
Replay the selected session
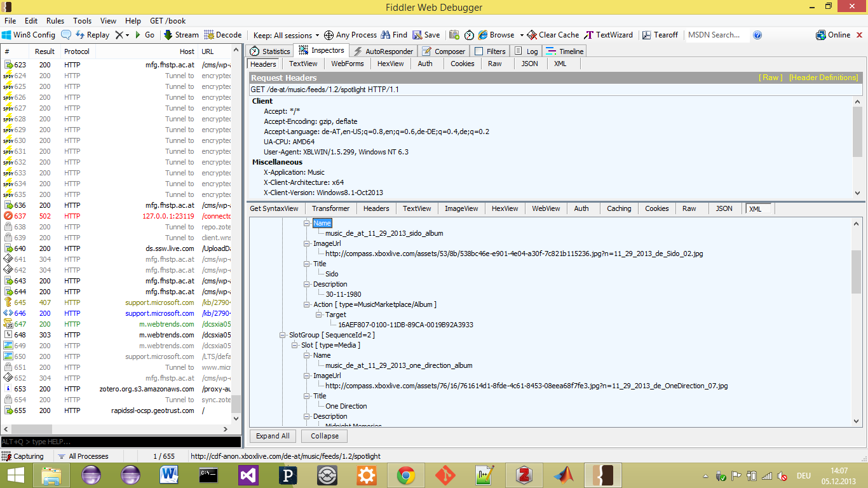point(92,35)
